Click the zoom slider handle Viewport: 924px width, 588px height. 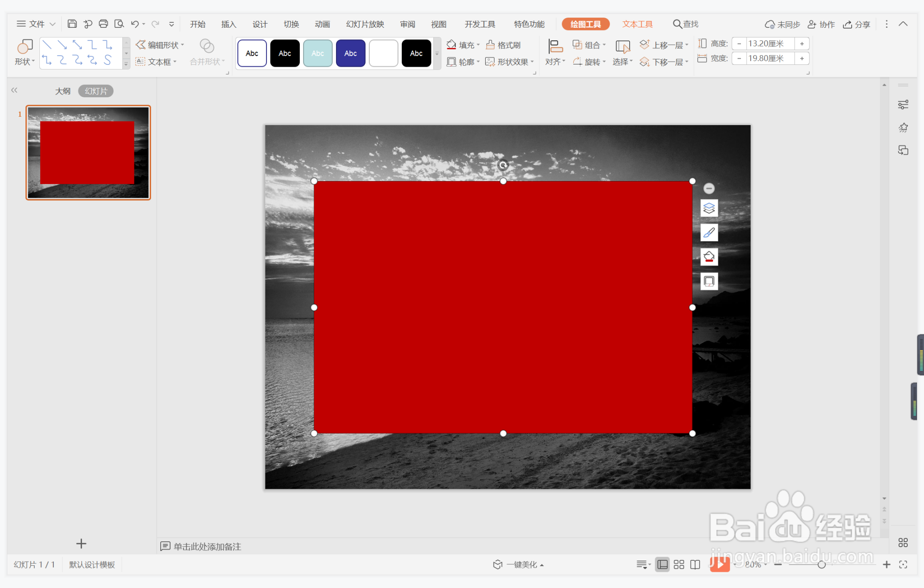[822, 564]
